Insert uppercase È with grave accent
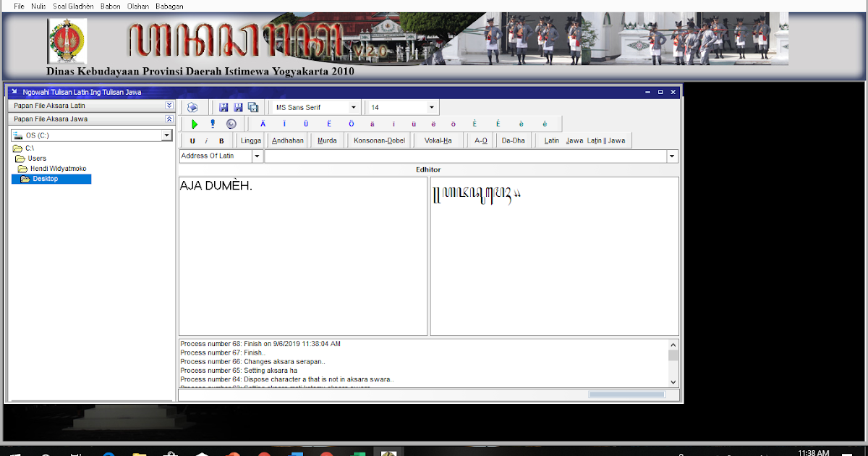The height and width of the screenshot is (456, 868). tap(475, 124)
